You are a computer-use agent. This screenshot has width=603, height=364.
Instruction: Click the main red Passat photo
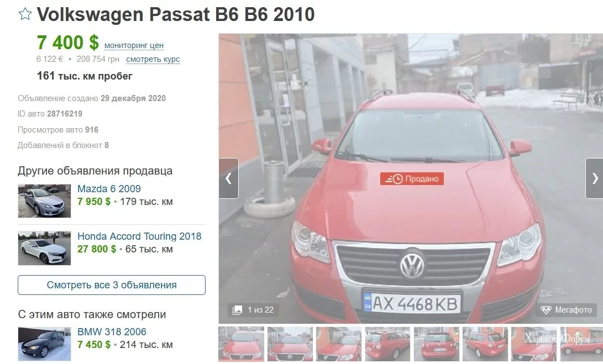(411, 178)
